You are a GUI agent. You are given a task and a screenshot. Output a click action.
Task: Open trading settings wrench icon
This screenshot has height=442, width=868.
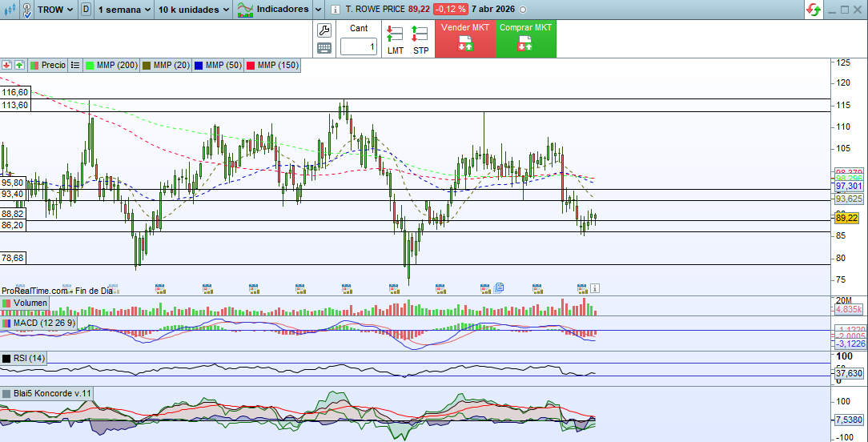click(x=323, y=30)
